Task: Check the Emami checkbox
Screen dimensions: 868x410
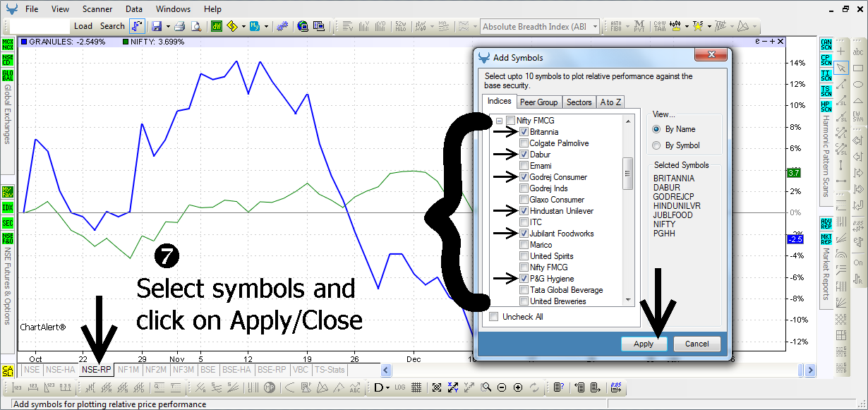Action: pos(524,166)
